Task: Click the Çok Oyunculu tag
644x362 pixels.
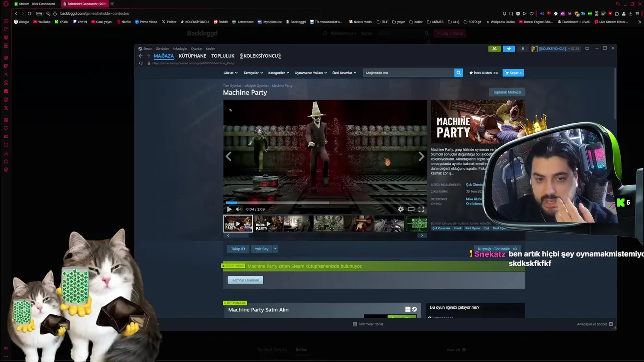Action: coord(441,228)
